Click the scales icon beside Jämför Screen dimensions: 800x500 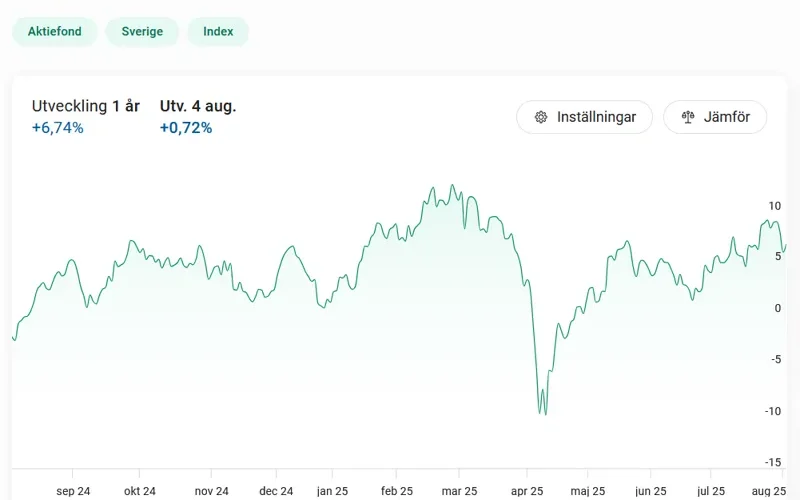tap(687, 117)
